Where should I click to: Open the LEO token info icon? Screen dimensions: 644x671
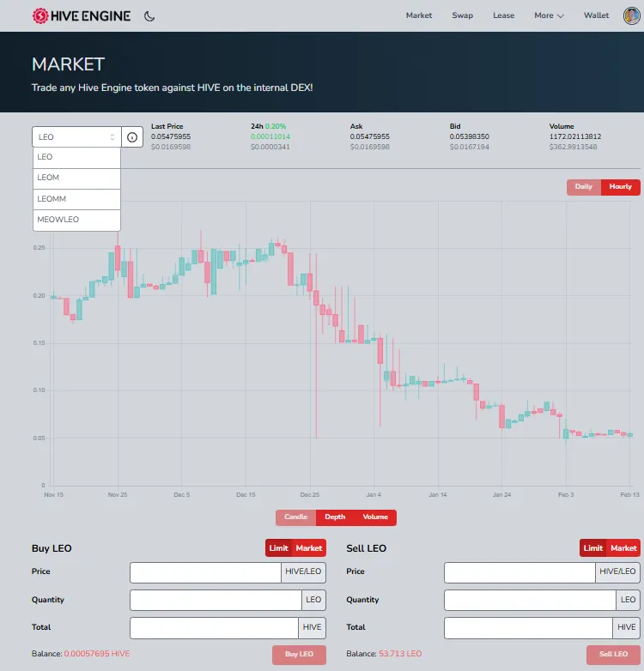coord(132,137)
